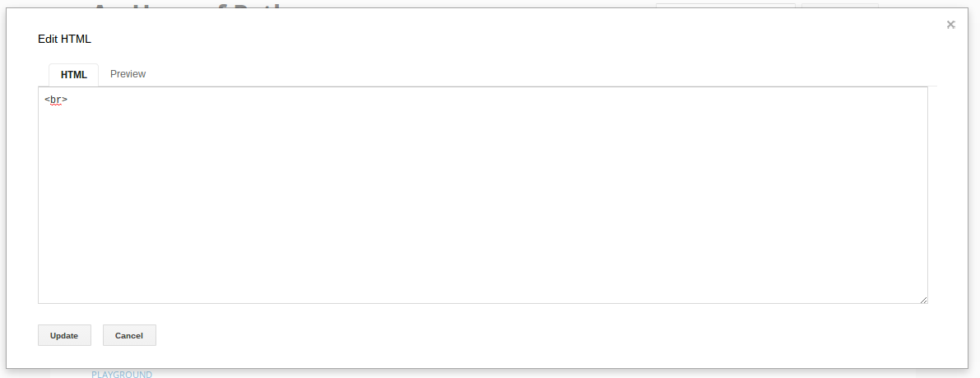Click the misspelled underlined br word
This screenshot has width=980, height=378.
point(56,100)
